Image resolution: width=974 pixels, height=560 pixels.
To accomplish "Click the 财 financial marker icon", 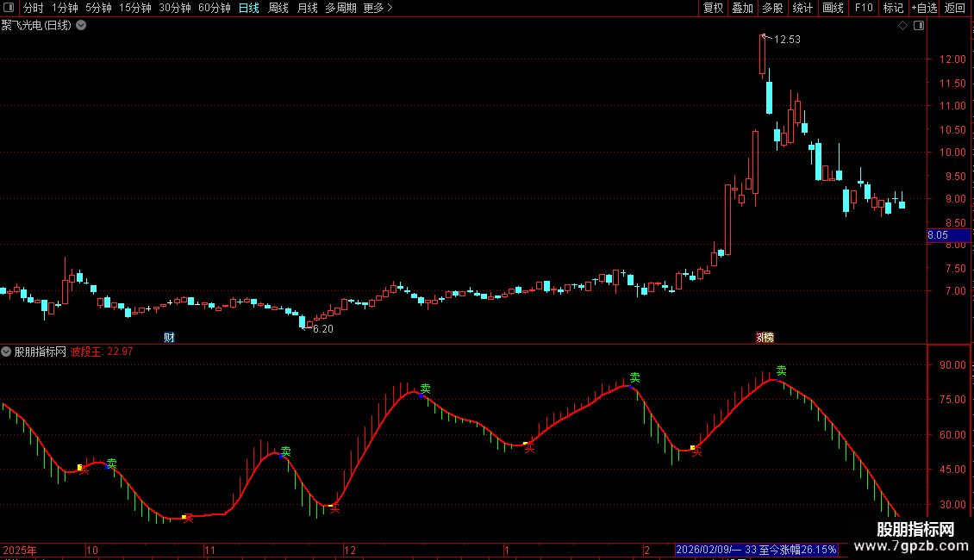I will [x=169, y=338].
